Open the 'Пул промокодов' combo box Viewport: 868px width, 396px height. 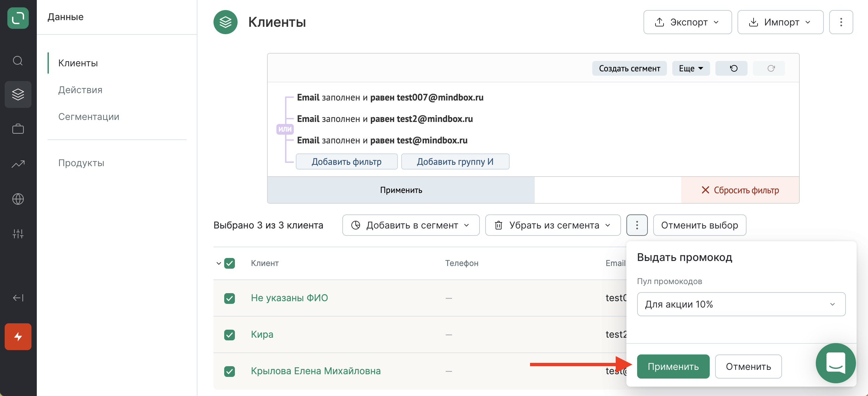coord(741,304)
